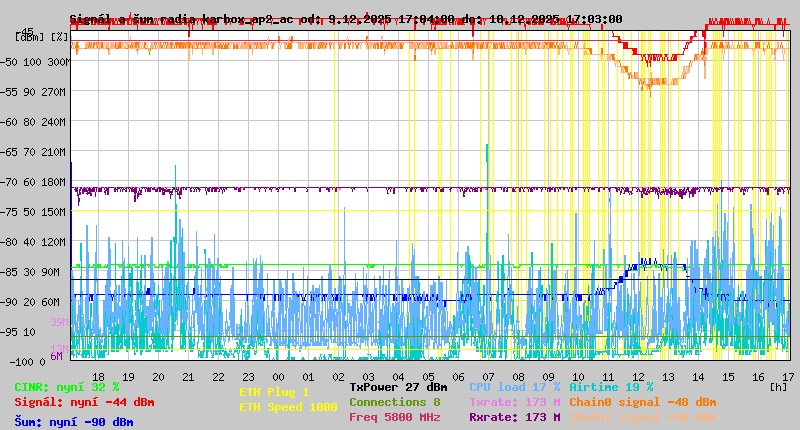Click the faded "Chain1 signal -48 dBm" legend label

click(x=643, y=417)
